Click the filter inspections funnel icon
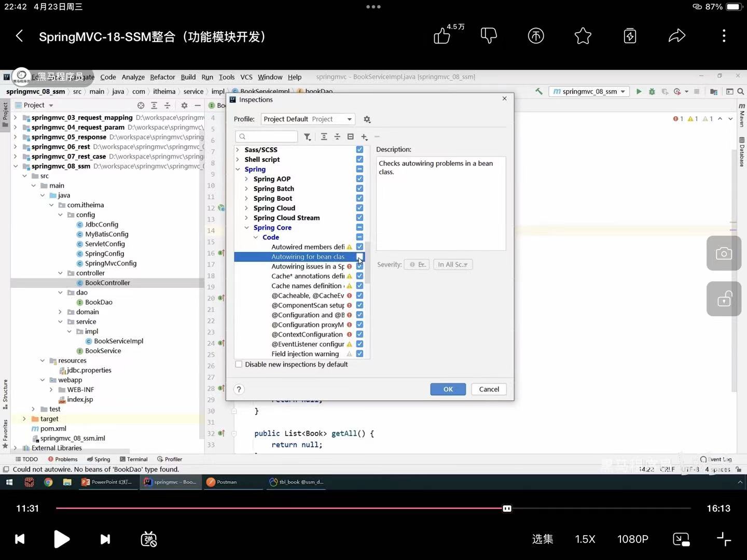Screen dimensions: 747x560 tap(308, 136)
